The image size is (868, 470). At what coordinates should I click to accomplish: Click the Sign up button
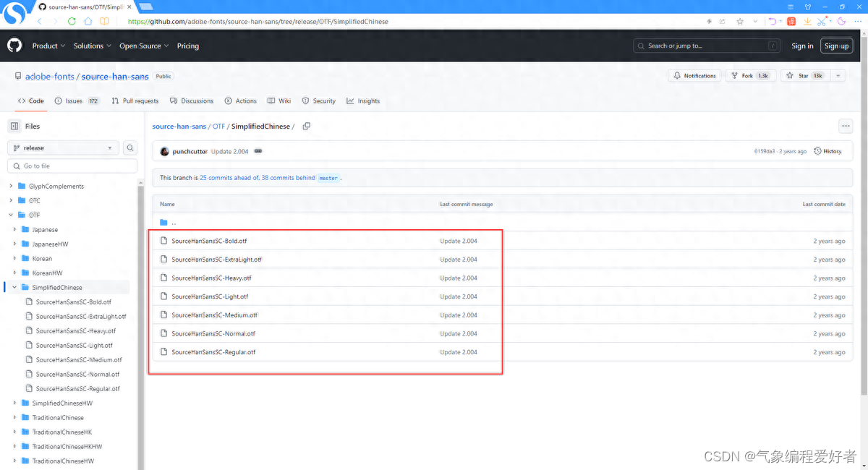(x=837, y=46)
